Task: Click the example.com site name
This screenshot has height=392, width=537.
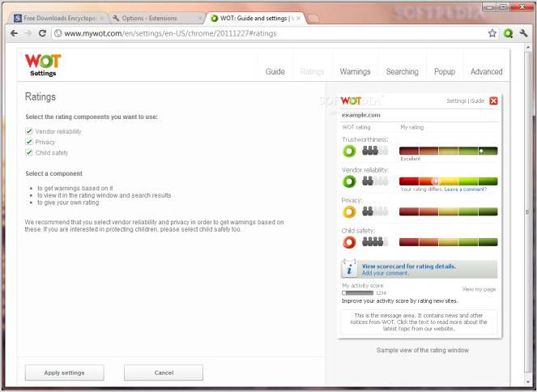Action: point(361,115)
